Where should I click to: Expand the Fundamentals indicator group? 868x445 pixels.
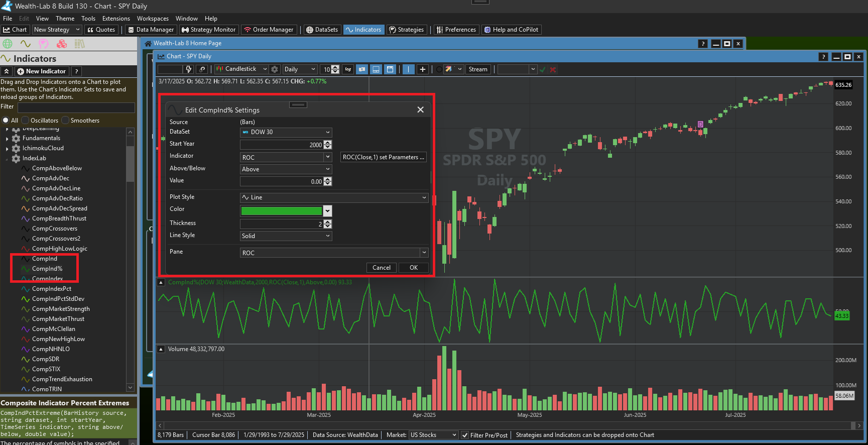[x=7, y=138]
